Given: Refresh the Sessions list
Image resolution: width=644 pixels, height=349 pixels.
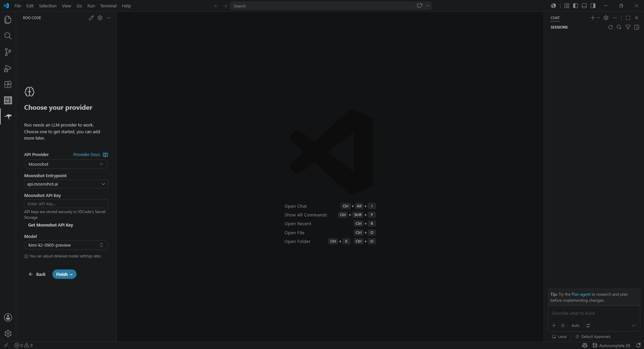Looking at the screenshot, I should [610, 27].
